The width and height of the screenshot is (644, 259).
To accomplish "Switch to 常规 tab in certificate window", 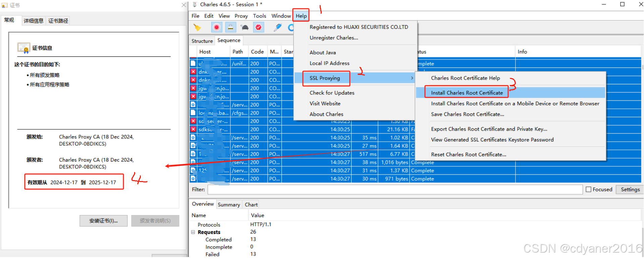I will click(x=9, y=20).
